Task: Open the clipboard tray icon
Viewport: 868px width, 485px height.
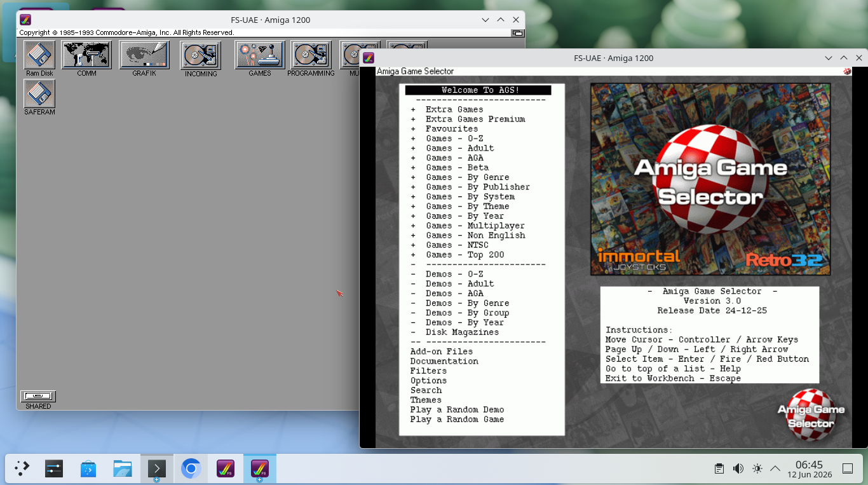Action: coord(719,468)
